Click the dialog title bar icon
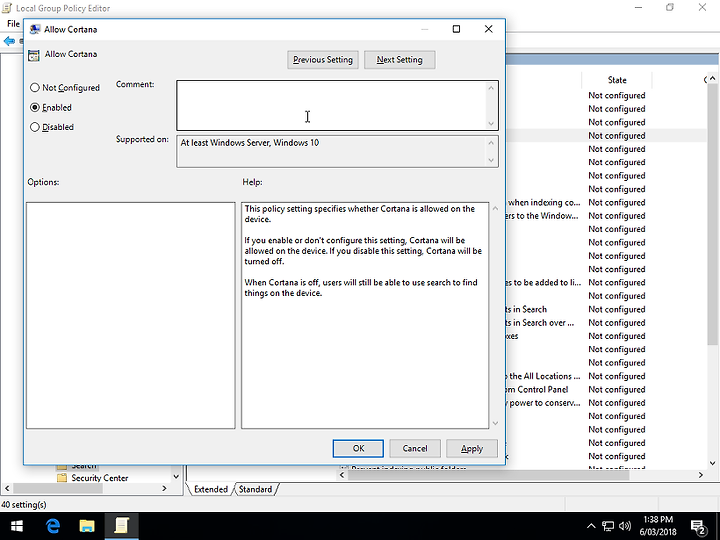This screenshot has height=540, width=720. [34, 29]
